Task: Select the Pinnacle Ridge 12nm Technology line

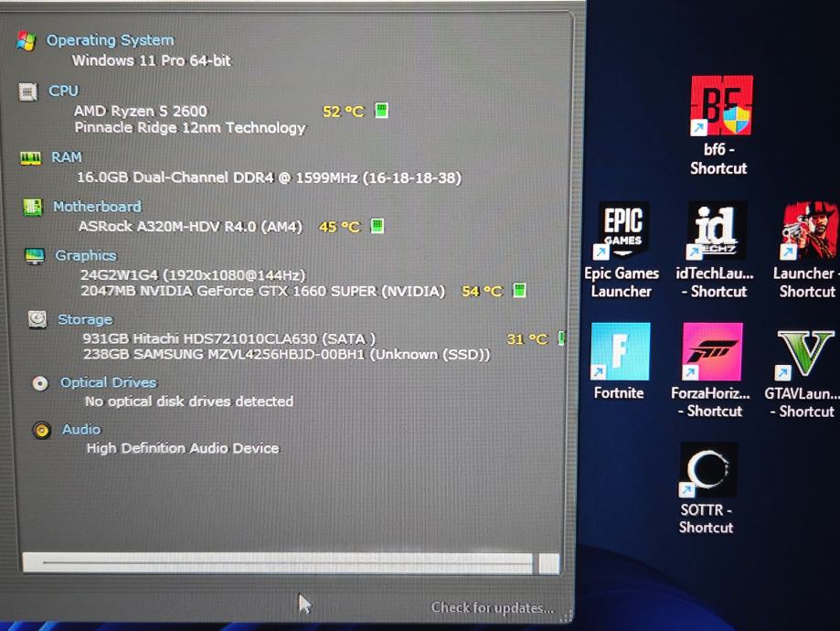Action: pos(190,128)
